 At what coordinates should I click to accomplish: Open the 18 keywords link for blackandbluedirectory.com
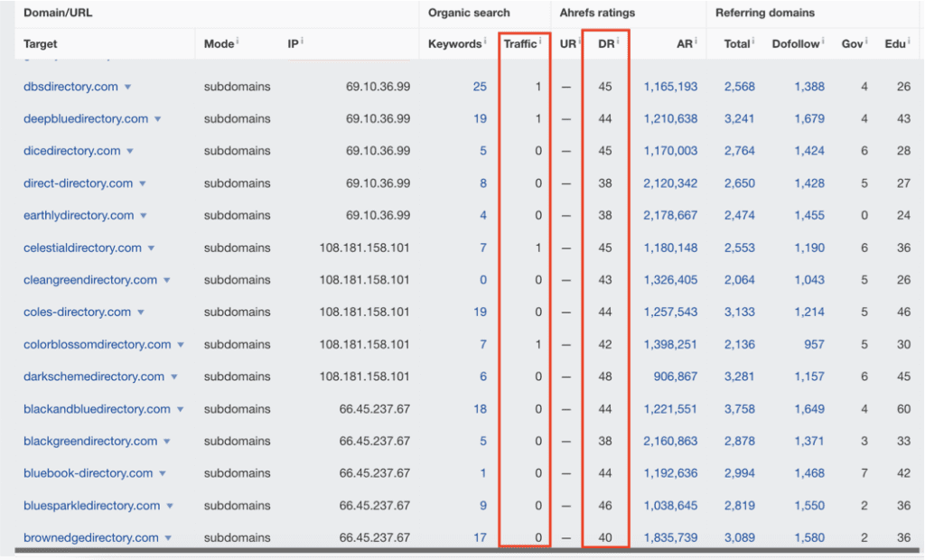pyautogui.click(x=481, y=409)
